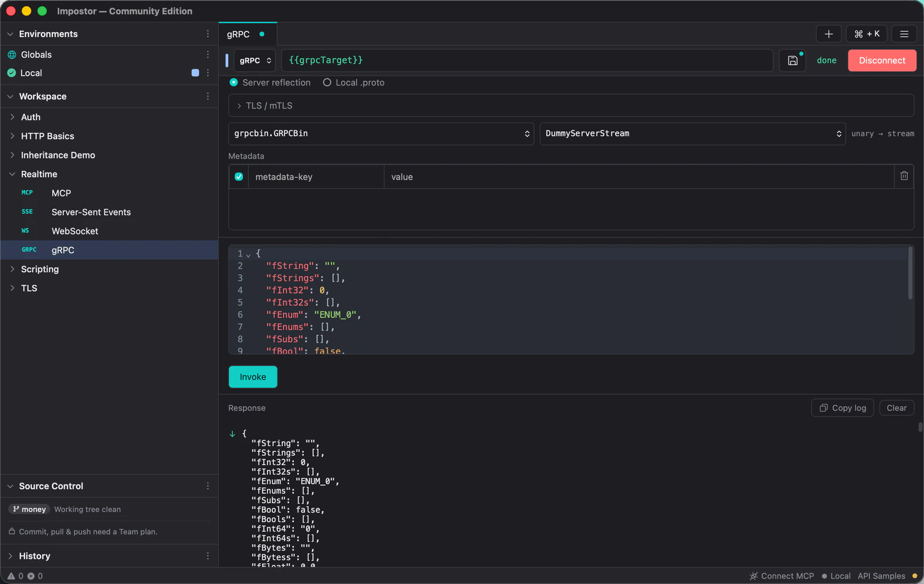Expand the Scripting folder

pos(12,269)
